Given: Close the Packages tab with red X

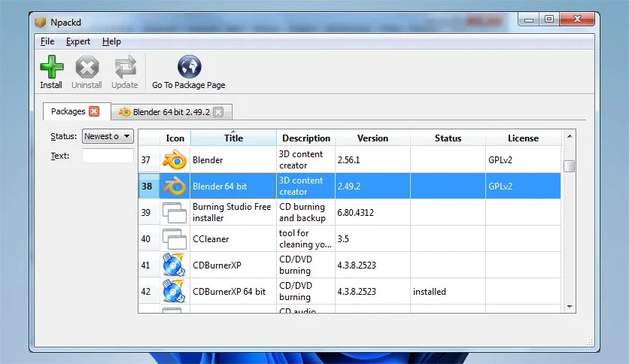Looking at the screenshot, I should point(94,111).
